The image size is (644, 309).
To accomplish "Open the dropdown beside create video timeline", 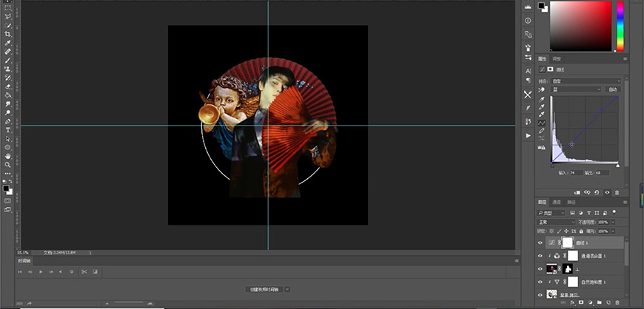I will (x=287, y=289).
